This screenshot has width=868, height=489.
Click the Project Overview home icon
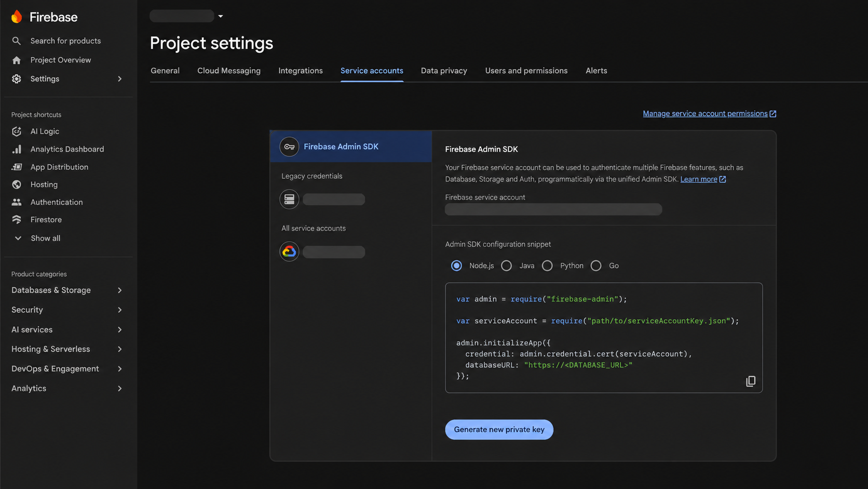point(17,60)
